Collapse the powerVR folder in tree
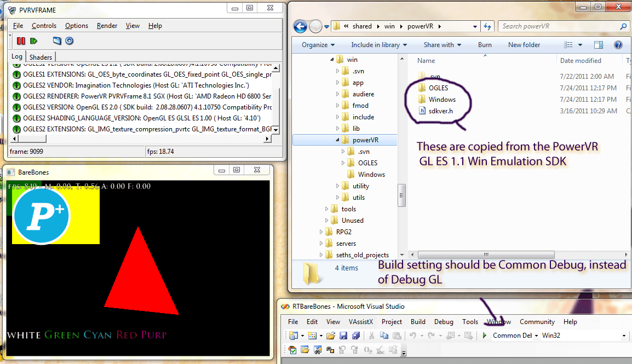This screenshot has width=632, height=364. click(x=338, y=140)
